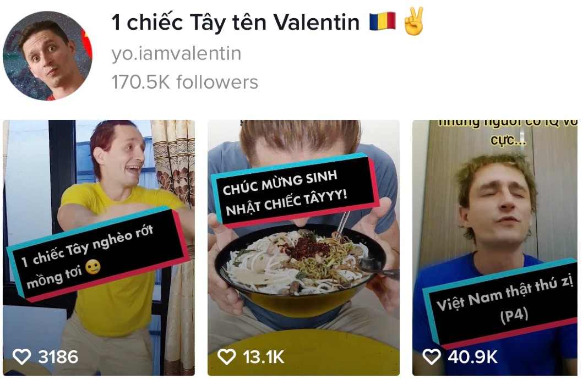Viewport: 588px width, 385px height.
Task: Open profile name '1 chiếc Tây tên Valentin'
Action: pyautogui.click(x=236, y=22)
